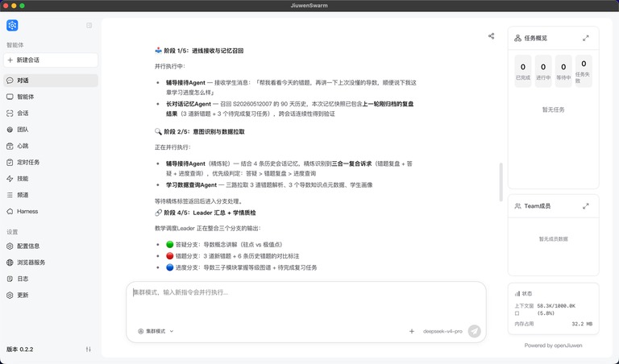Click the 错题分支 red bullet line
The height and width of the screenshot is (364, 619).
(232, 256)
